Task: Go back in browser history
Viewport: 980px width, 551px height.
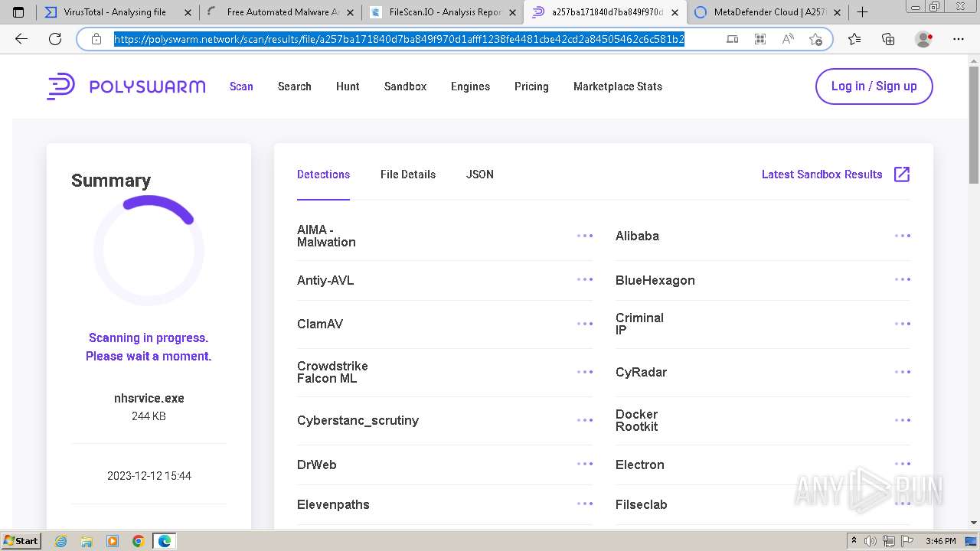Action: tap(21, 39)
